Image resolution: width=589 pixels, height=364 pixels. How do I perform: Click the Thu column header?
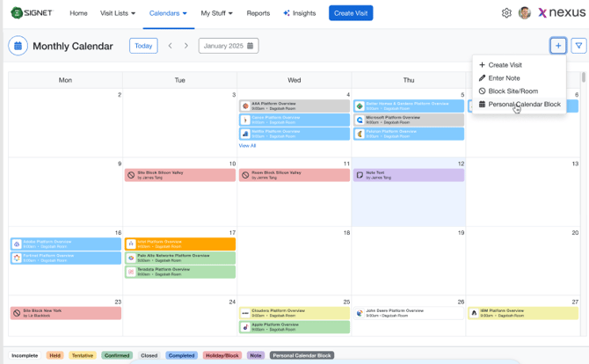pos(409,80)
